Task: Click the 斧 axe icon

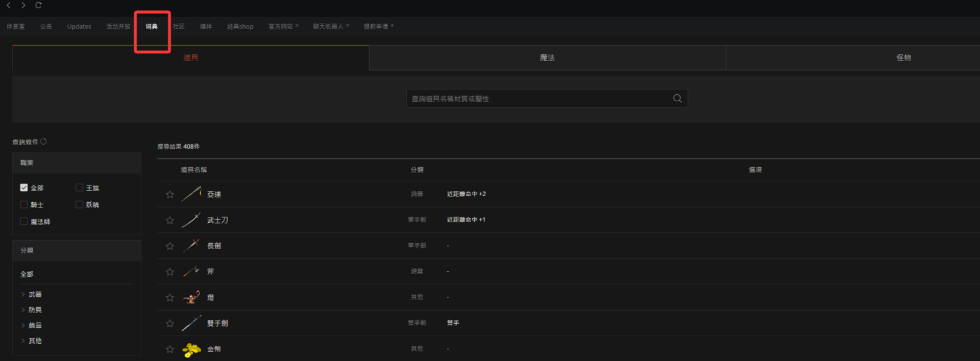Action: (191, 271)
